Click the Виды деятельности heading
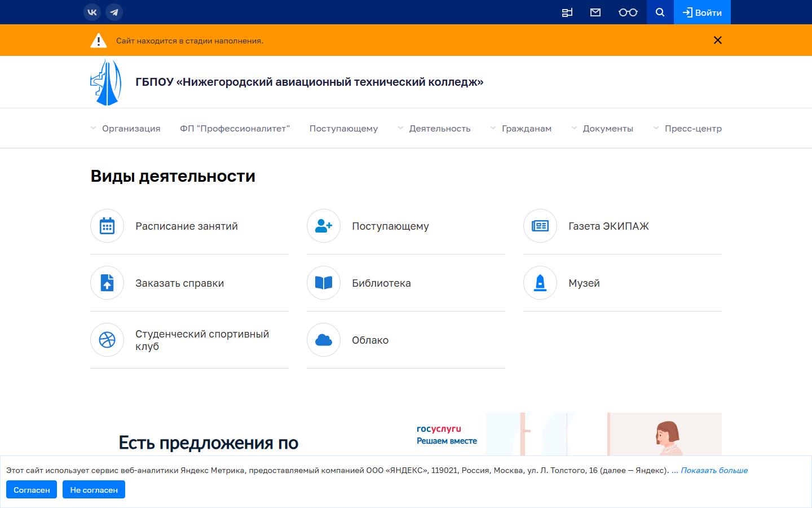The image size is (812, 508). [173, 176]
